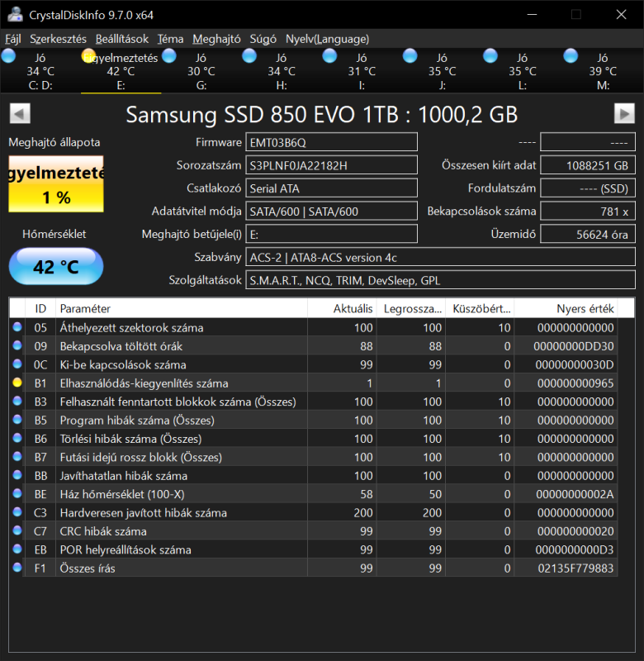Click the drive letter field showing E:
Screen dimensions: 644x661
coord(331,234)
